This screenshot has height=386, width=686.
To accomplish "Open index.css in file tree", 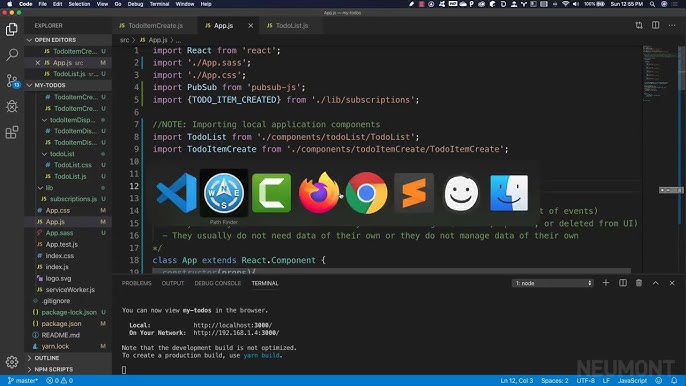I will [x=60, y=256].
